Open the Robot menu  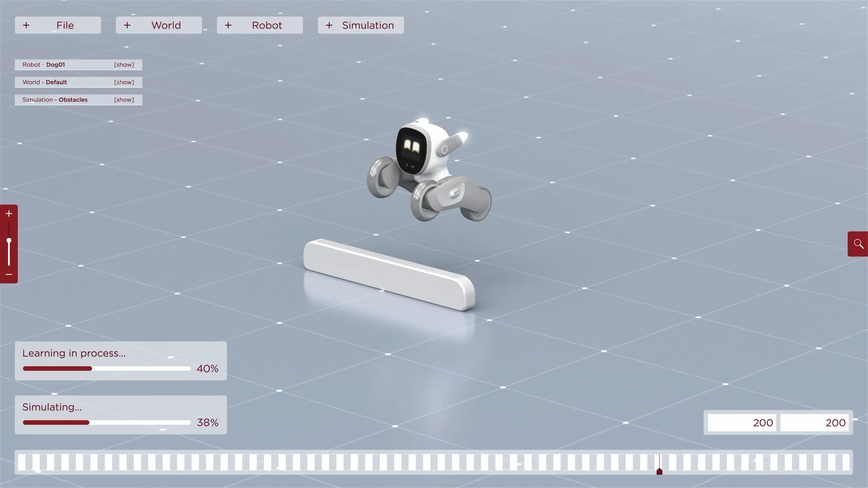point(260,25)
